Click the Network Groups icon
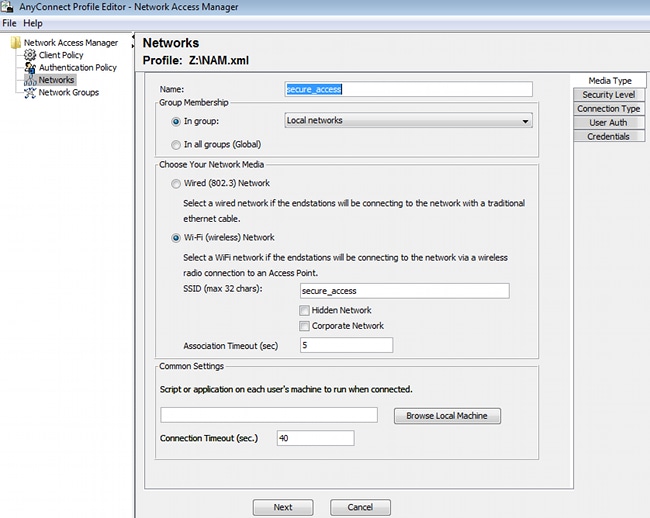This screenshot has height=518, width=650. [x=30, y=92]
